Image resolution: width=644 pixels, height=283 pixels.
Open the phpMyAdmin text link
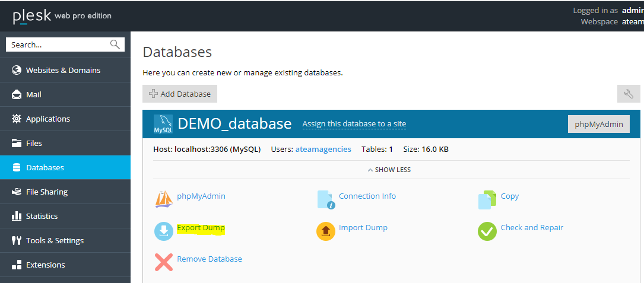(x=201, y=196)
